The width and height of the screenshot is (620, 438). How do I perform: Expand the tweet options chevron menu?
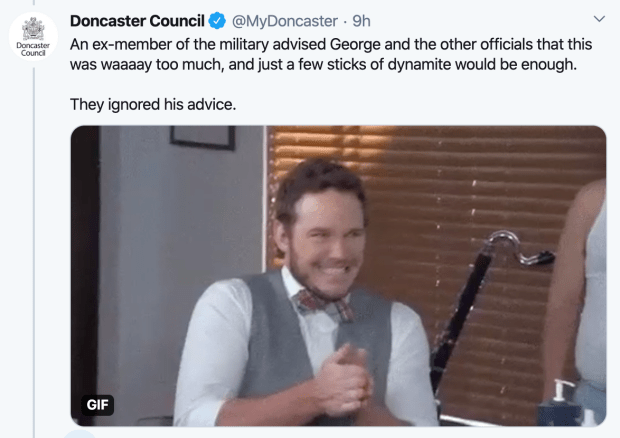pos(599,19)
